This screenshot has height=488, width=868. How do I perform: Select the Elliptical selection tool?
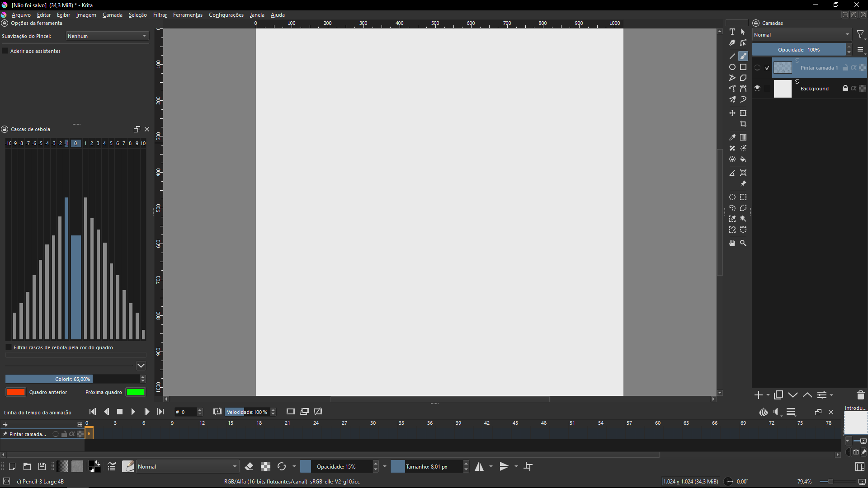click(x=732, y=197)
